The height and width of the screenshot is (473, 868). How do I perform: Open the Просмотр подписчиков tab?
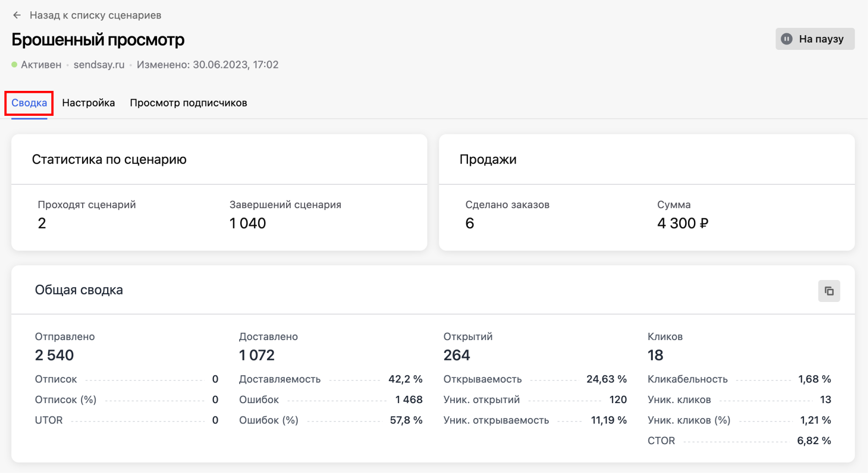189,103
